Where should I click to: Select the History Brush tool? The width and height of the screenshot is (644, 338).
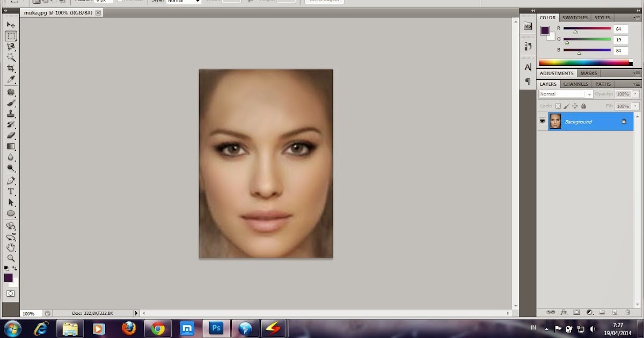coord(11,125)
